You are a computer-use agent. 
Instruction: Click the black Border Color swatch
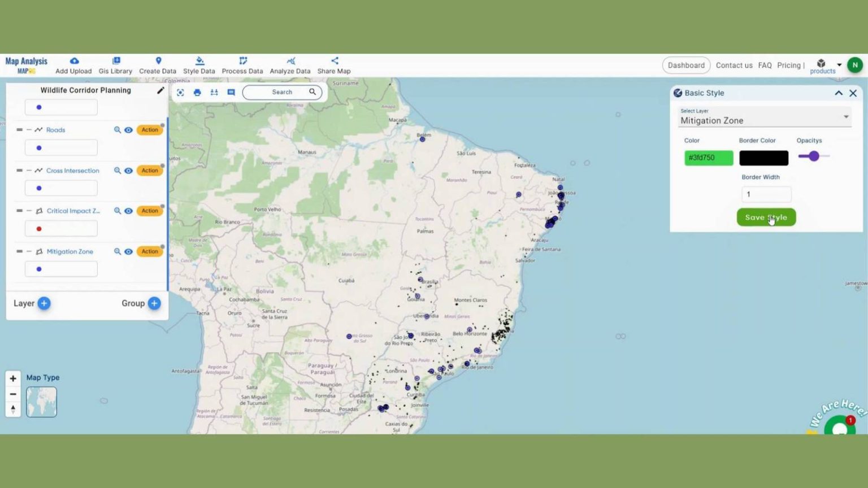click(763, 158)
